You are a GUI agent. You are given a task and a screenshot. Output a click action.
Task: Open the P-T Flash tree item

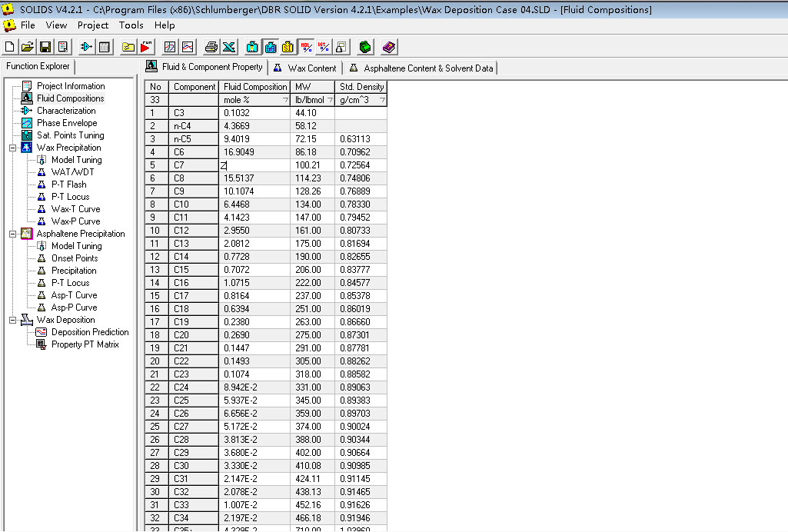69,185
